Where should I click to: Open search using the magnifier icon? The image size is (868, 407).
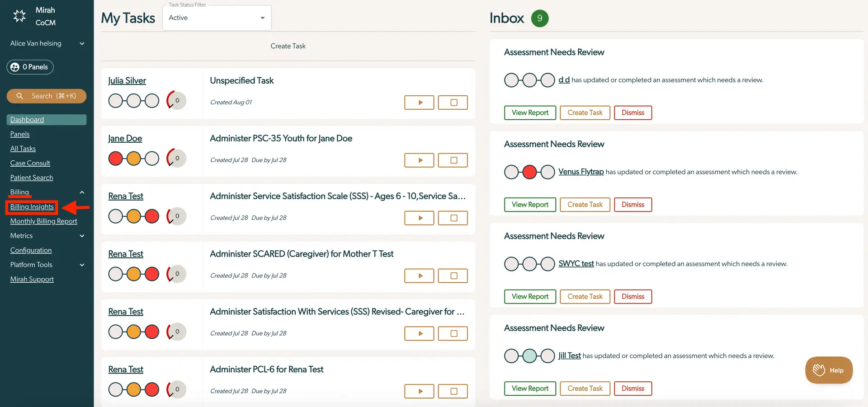point(19,96)
